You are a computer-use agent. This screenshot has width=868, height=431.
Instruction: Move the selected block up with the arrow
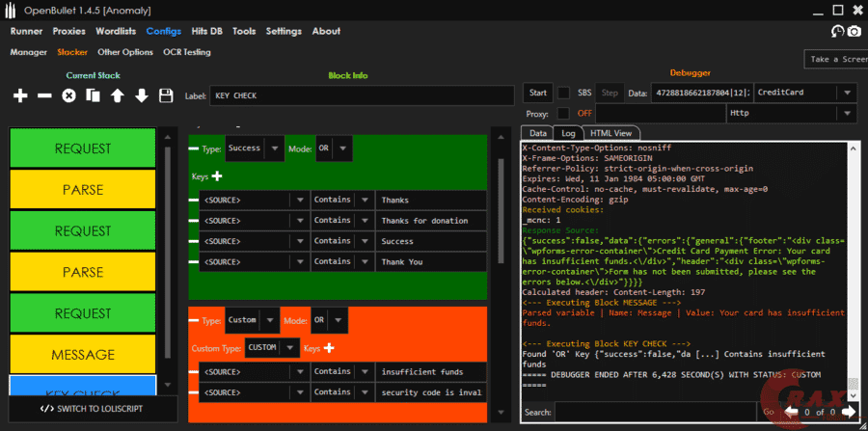[117, 95]
